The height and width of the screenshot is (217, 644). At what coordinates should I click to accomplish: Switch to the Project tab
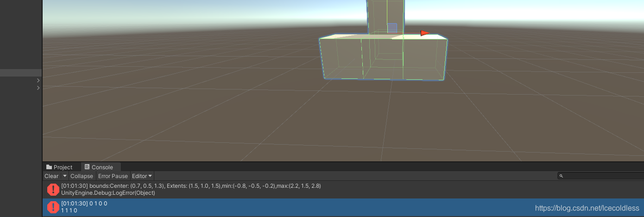click(59, 167)
